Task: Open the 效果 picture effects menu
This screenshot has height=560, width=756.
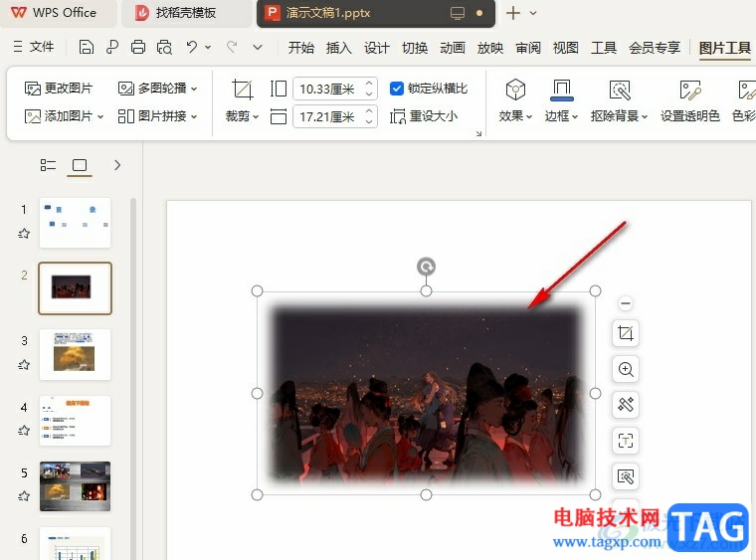Action: (515, 100)
